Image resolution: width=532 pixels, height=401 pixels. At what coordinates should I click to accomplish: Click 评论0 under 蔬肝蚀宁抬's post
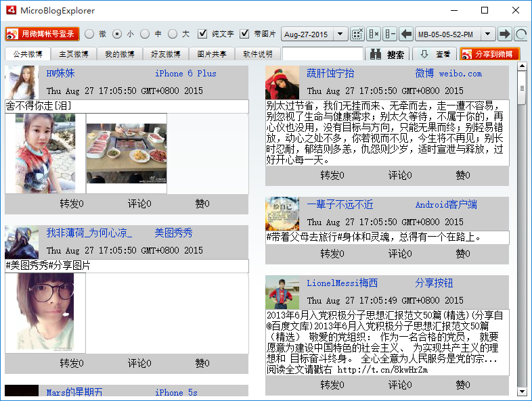tap(400, 175)
